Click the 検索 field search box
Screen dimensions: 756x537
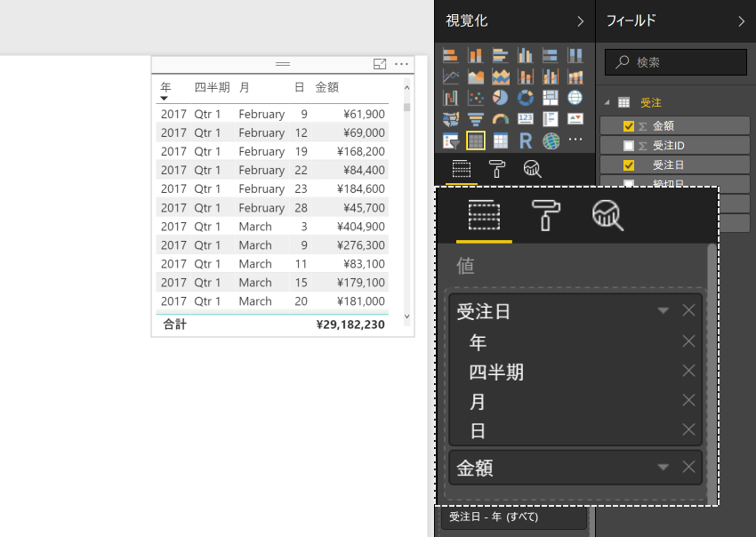tap(675, 61)
